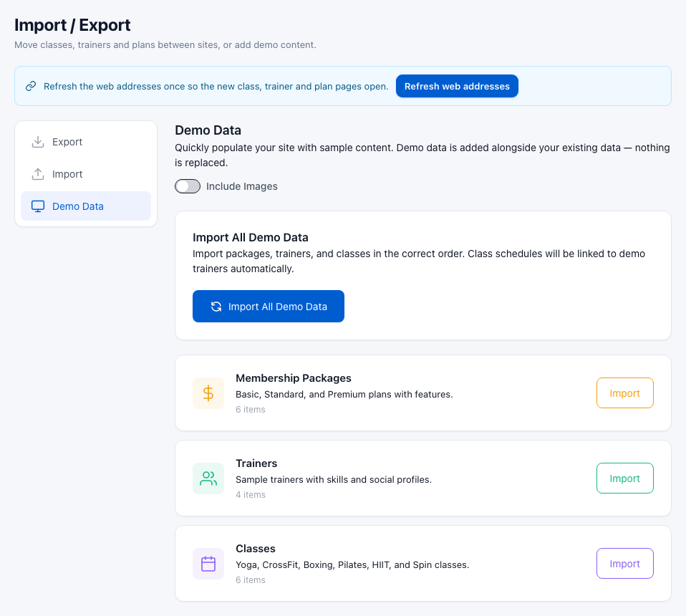Click the sync icon on the Import All Demo Data button
The height and width of the screenshot is (616, 686).
(216, 307)
